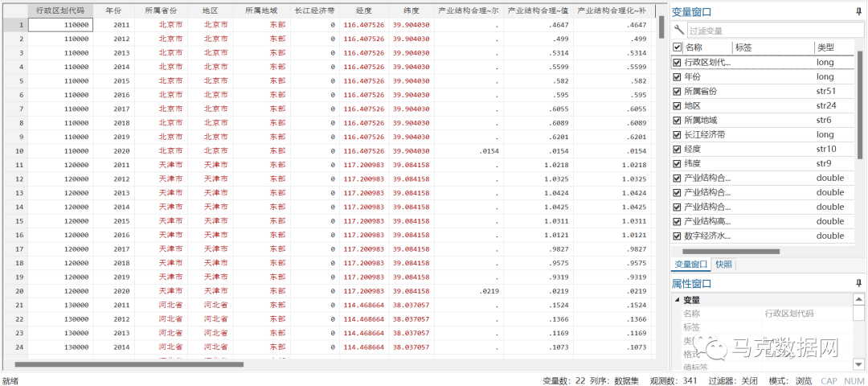This screenshot has height=386, width=868.
Task: Click into the 过滤变量 filter field
Action: click(776, 31)
